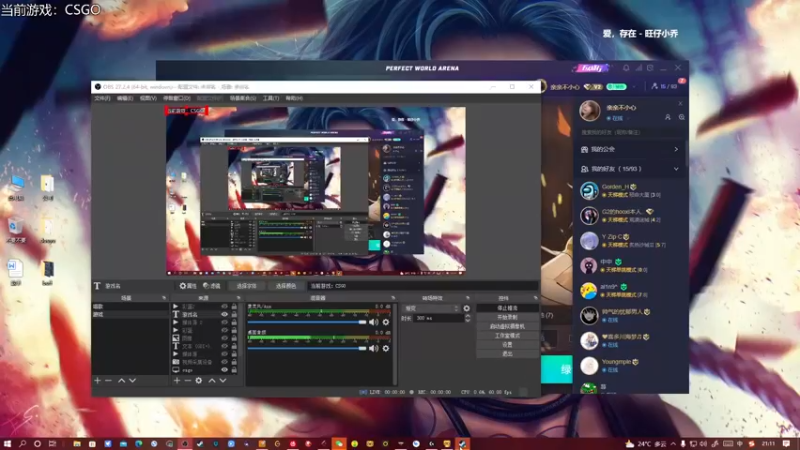Open Task View on the taskbar
This screenshot has height=450, width=800.
tap(52, 444)
